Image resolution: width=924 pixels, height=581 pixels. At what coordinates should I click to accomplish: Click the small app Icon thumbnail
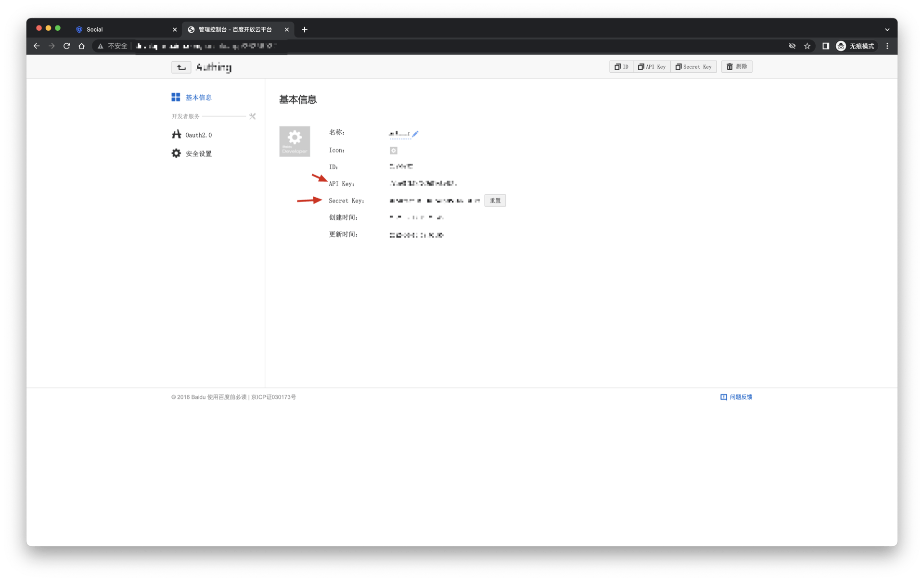(393, 151)
